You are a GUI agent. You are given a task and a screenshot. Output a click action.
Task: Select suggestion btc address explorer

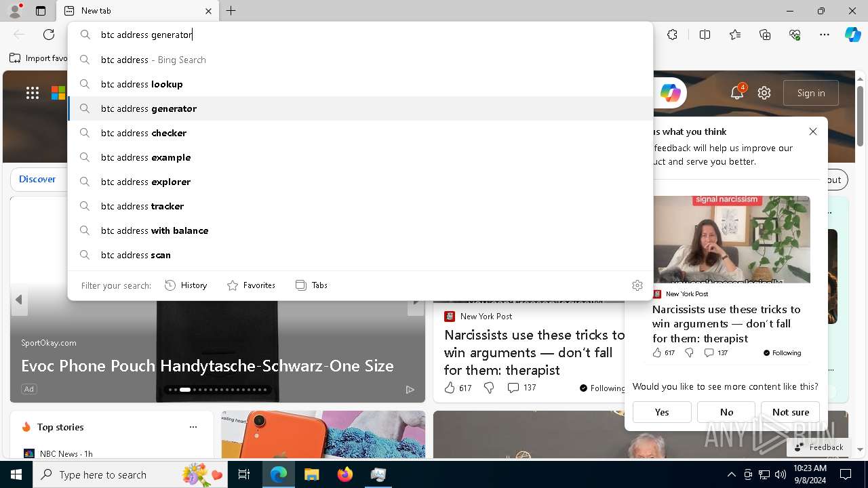tap(360, 182)
